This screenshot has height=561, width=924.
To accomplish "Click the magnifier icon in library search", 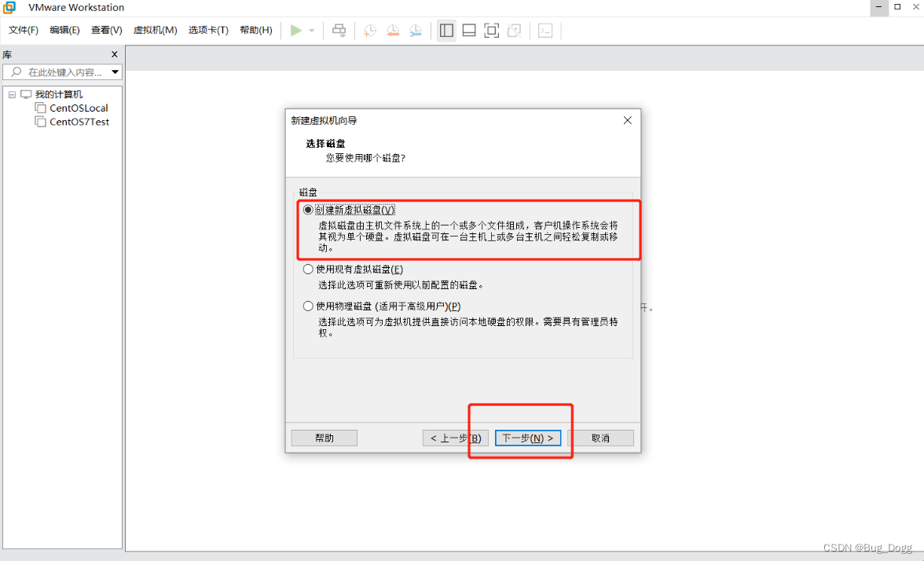I will pos(16,72).
